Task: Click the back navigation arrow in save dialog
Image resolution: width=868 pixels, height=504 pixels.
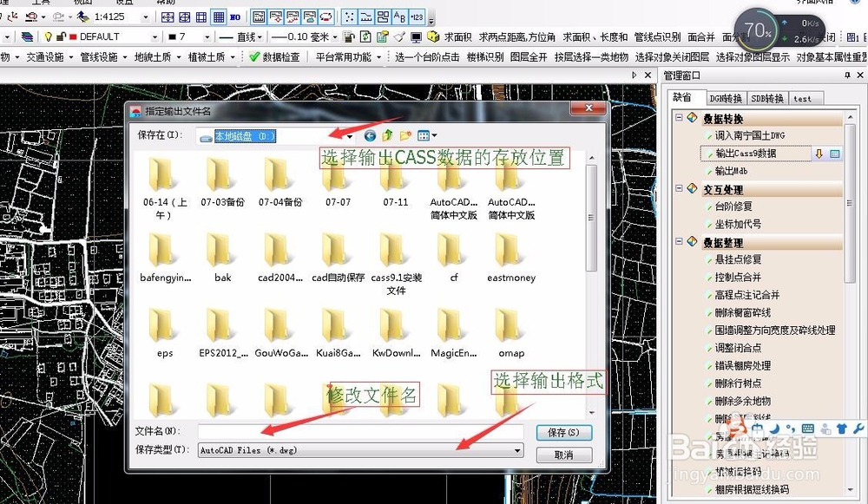Action: 370,134
